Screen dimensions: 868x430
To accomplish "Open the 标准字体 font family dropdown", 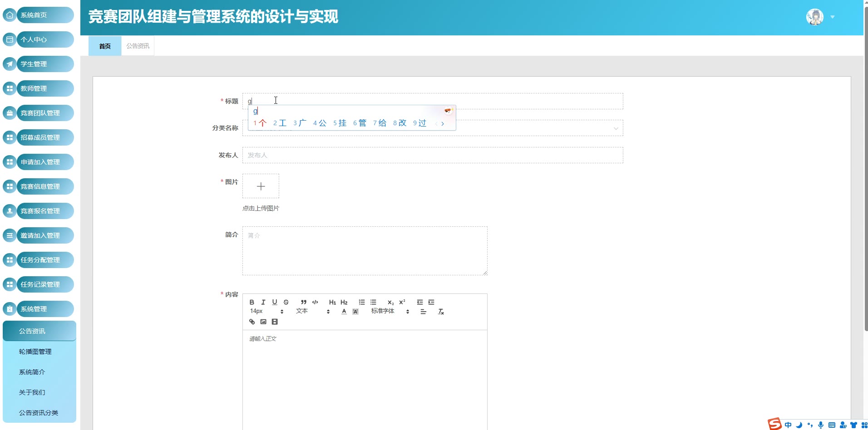I will 390,312.
